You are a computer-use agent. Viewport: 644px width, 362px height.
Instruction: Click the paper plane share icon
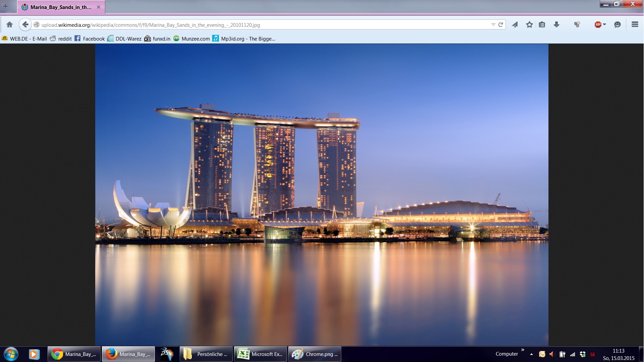pyautogui.click(x=515, y=24)
